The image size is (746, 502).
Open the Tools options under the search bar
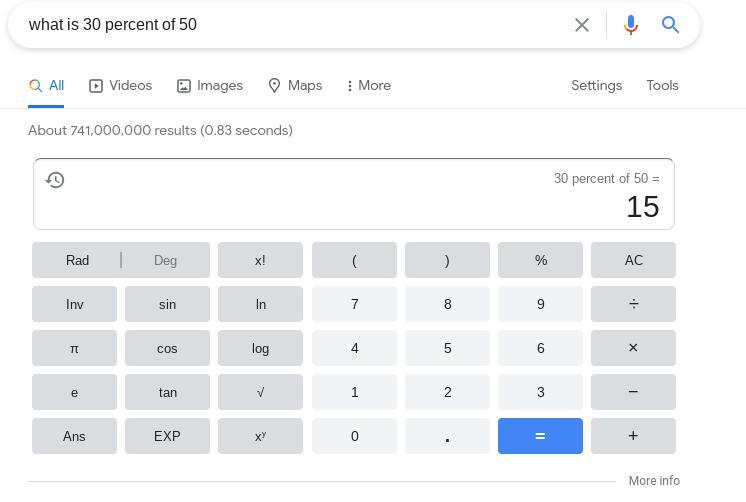(662, 86)
